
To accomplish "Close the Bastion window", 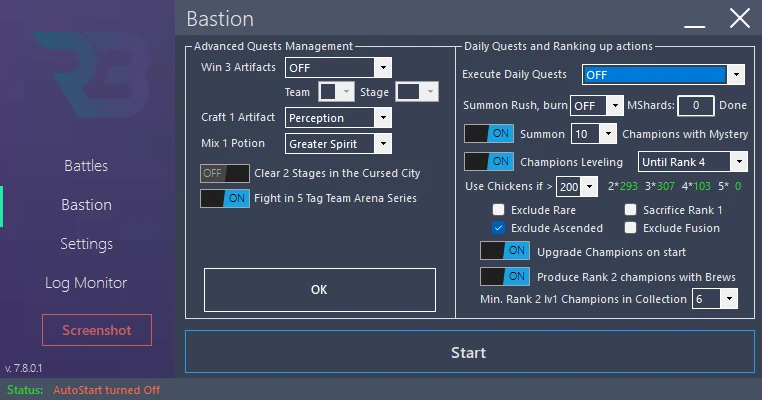I will pos(740,19).
